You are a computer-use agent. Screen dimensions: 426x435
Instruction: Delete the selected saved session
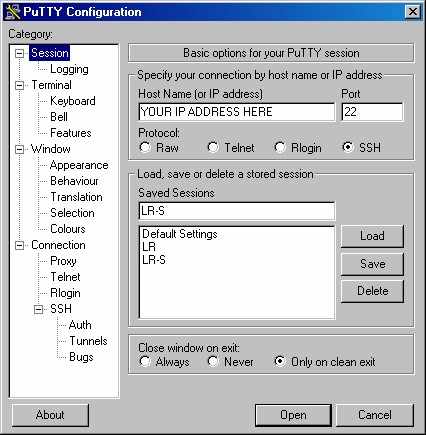pos(372,291)
